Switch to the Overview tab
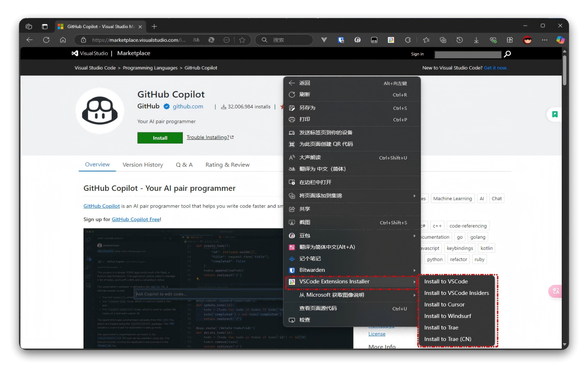The width and height of the screenshot is (588, 368). [97, 165]
